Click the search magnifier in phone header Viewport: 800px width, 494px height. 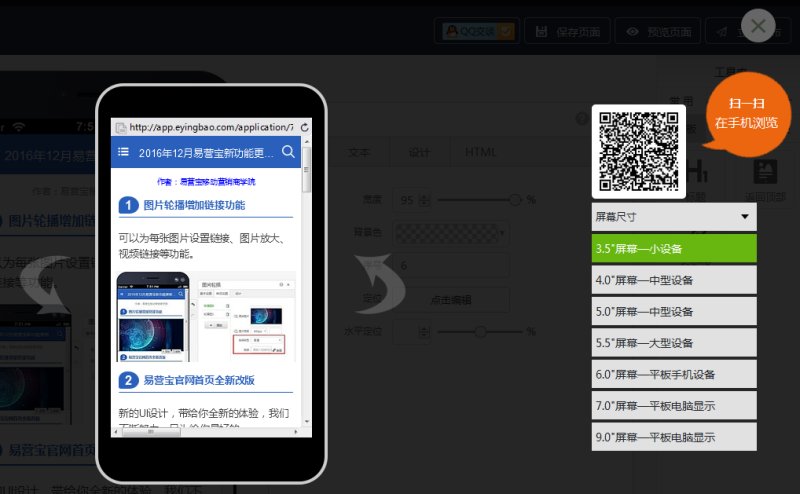pos(288,152)
